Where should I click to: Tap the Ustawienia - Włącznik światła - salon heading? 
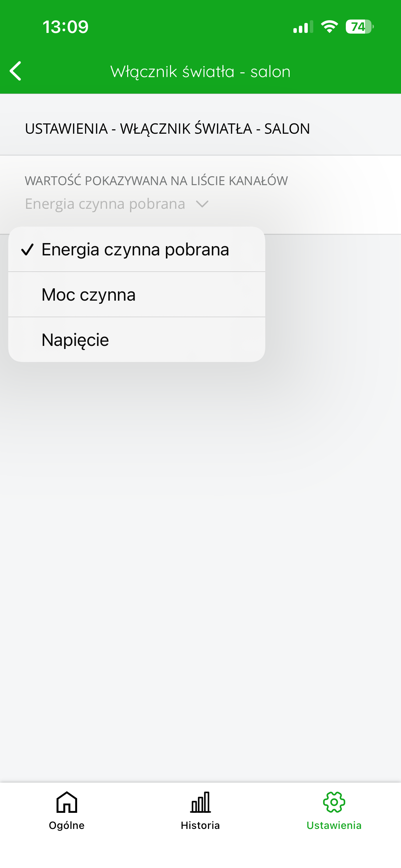[x=168, y=129]
